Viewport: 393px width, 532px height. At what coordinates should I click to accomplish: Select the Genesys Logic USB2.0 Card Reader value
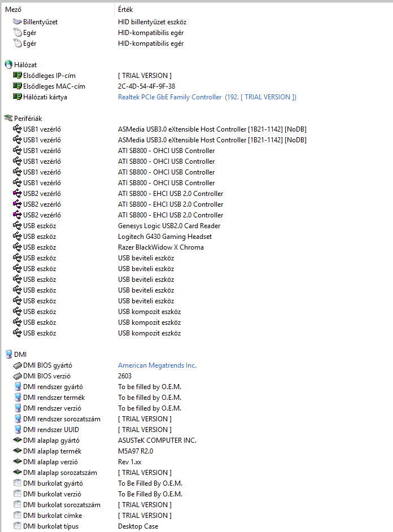(x=169, y=226)
